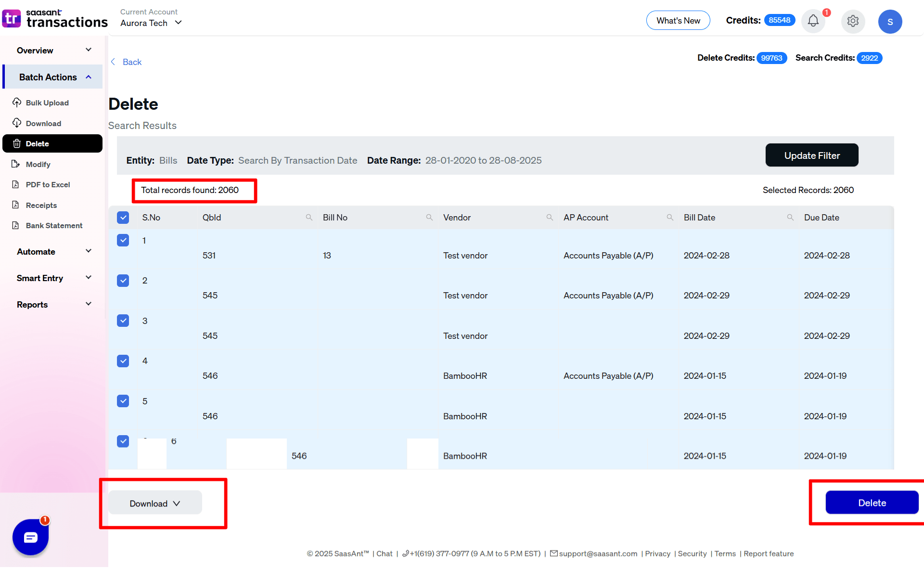Image resolution: width=924 pixels, height=568 pixels.
Task: Click the SaasAnt Transactions logo
Action: coord(55,18)
